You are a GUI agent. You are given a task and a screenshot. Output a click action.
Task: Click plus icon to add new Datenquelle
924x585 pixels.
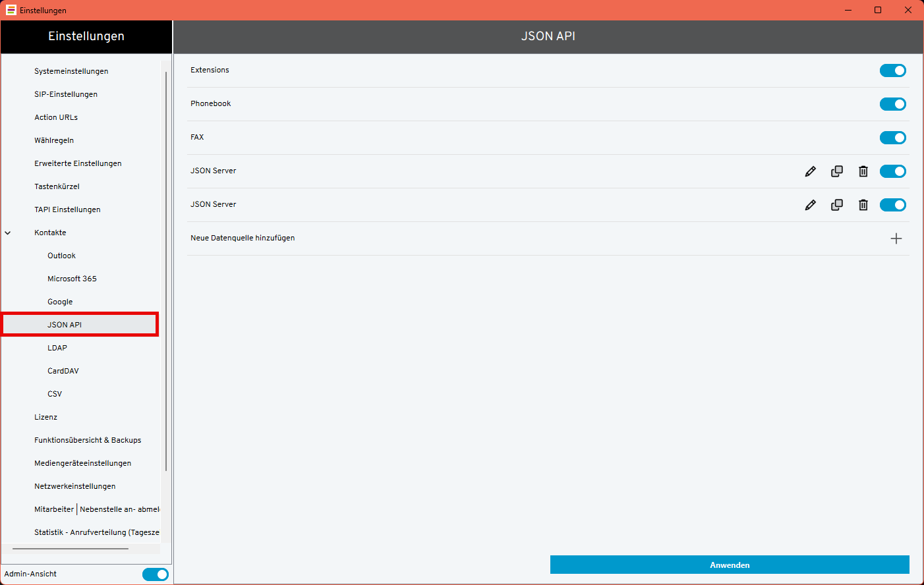coord(896,238)
